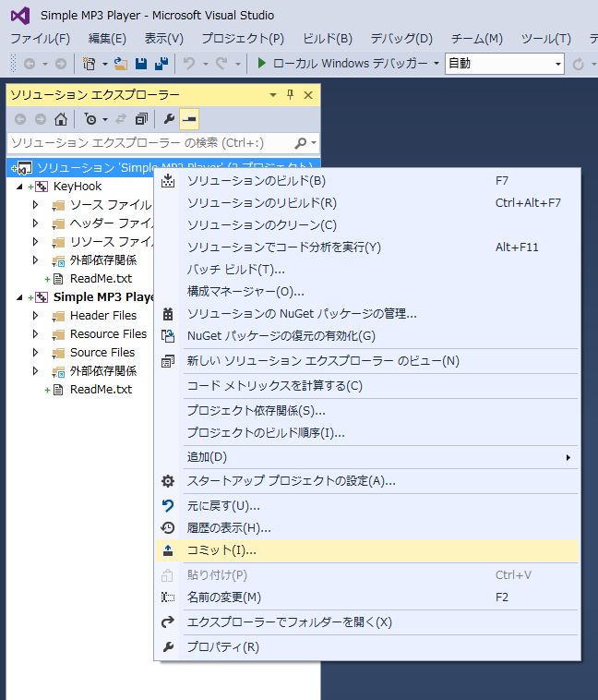
Task: Select ReadMe.txt under Simple MP3 Player project
Action: tap(101, 390)
